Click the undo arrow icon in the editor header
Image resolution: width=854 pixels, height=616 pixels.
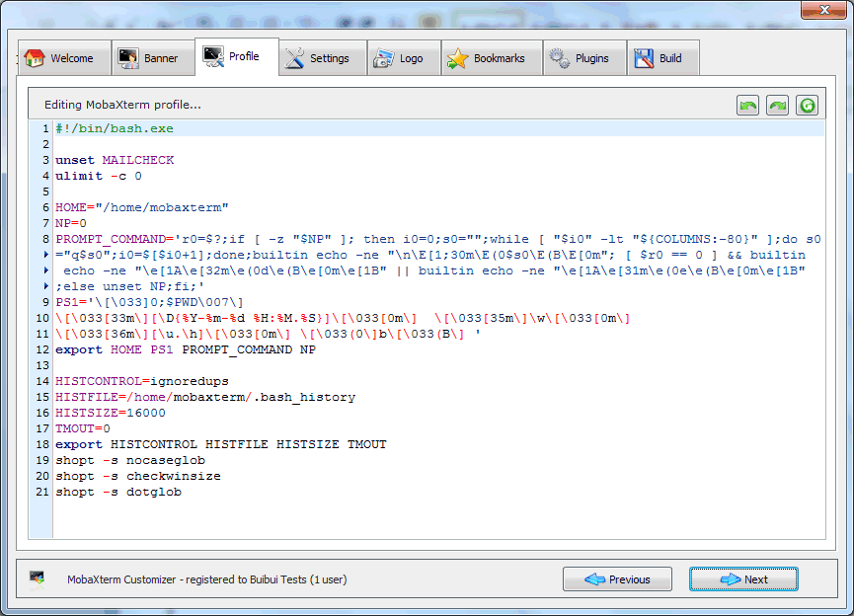click(747, 105)
